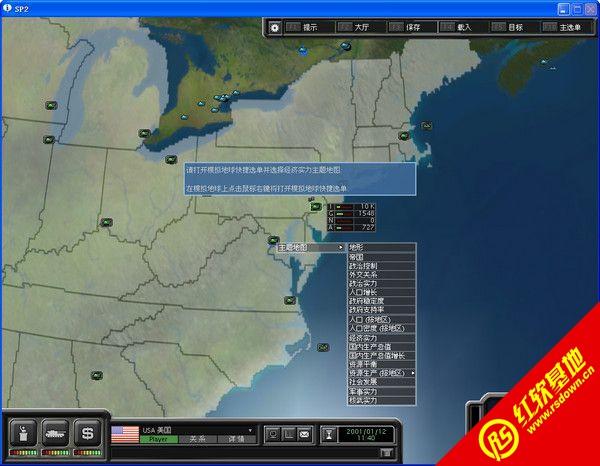Choose 政府支持率 map entry
This screenshot has height=466, width=600.
[x=382, y=310]
